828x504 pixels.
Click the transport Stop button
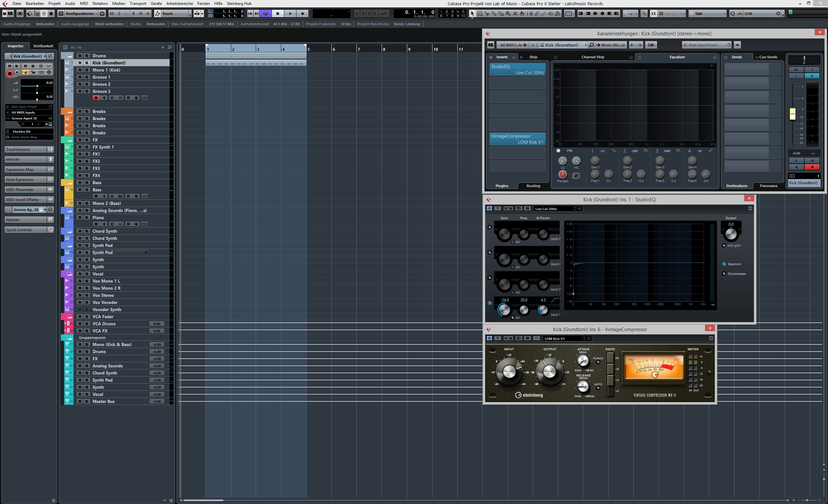tap(278, 14)
